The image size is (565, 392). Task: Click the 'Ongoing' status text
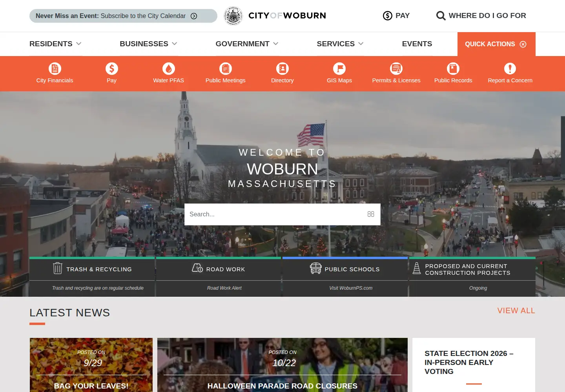pos(478,288)
